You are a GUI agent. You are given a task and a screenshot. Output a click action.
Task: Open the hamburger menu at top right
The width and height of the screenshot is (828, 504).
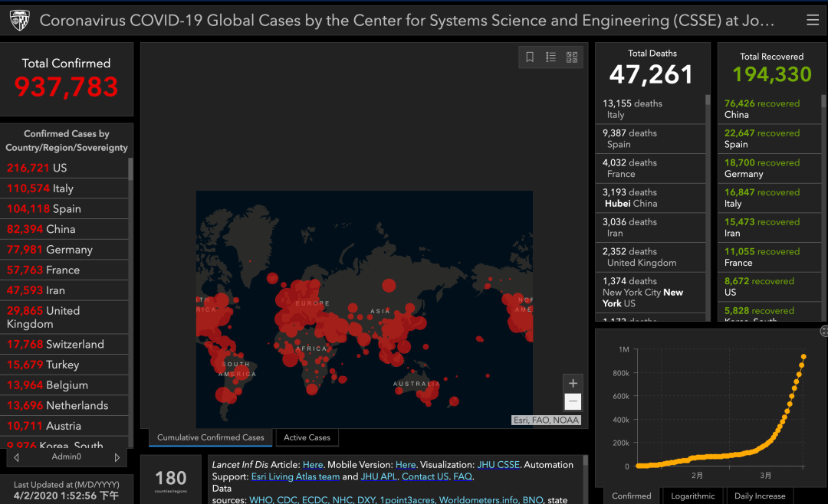[812, 20]
